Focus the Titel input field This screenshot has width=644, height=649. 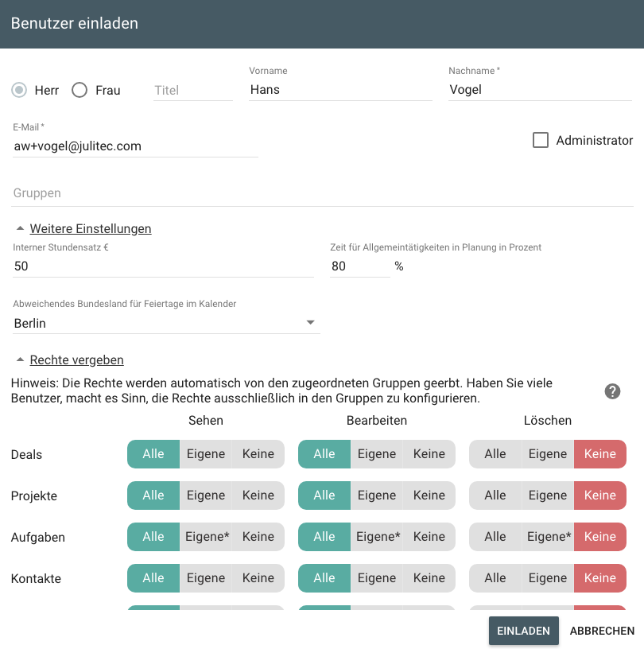point(193,90)
